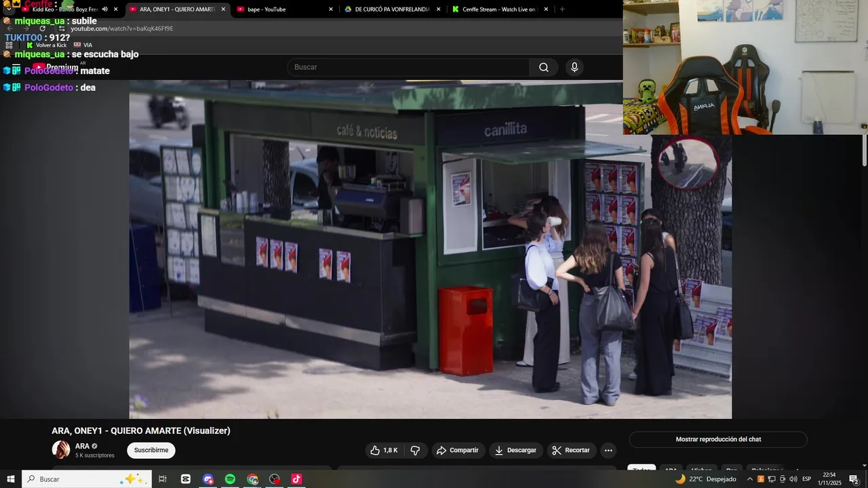Image resolution: width=868 pixels, height=488 pixels.
Task: Start voice search with the microphone icon
Action: point(574,67)
